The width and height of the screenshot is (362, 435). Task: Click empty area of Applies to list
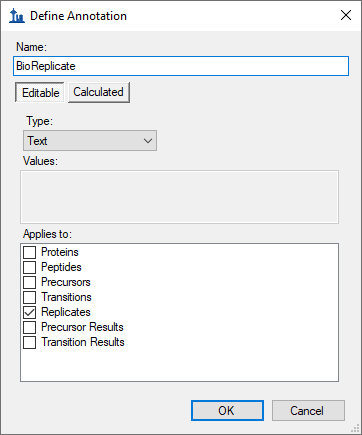[x=179, y=365]
